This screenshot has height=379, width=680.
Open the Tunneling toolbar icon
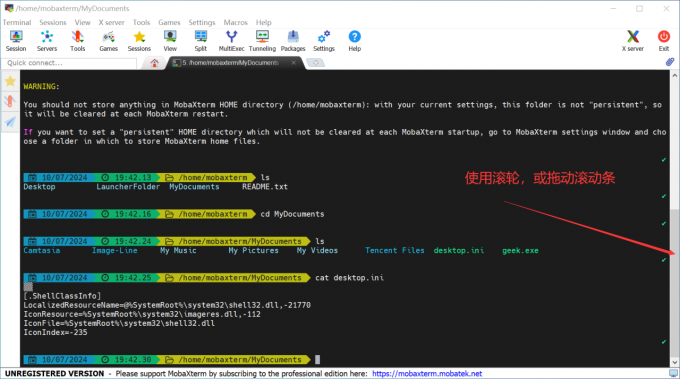(262, 41)
